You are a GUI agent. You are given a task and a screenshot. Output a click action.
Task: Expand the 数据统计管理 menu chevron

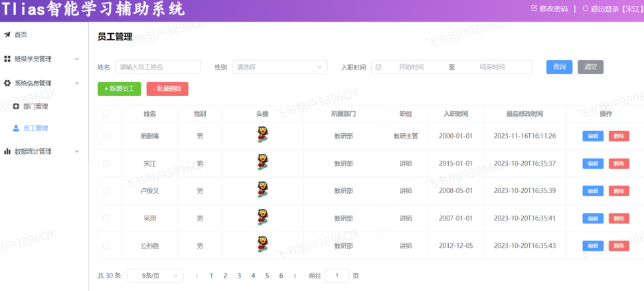tap(77, 151)
